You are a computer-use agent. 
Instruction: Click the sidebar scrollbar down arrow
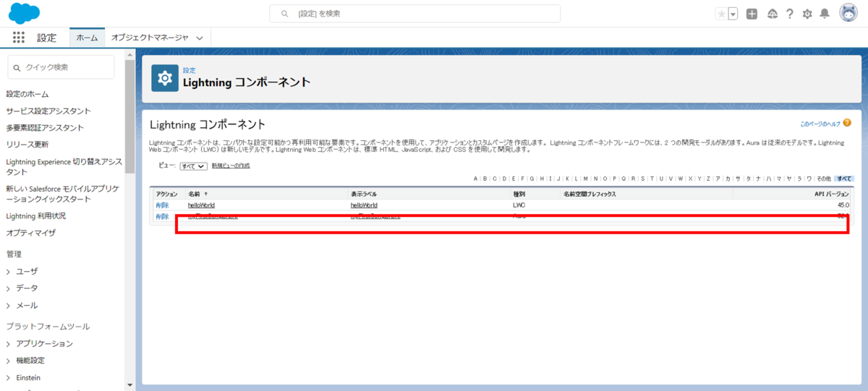(x=129, y=385)
